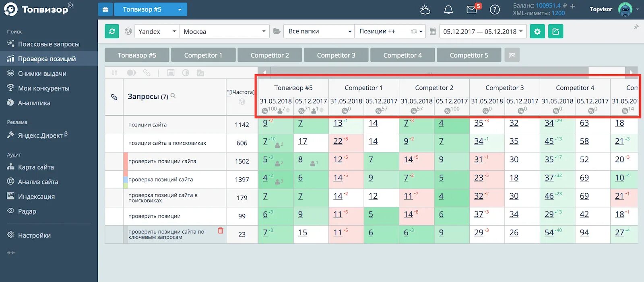
Task: Select the Competitor 1 tab button
Action: click(x=203, y=55)
